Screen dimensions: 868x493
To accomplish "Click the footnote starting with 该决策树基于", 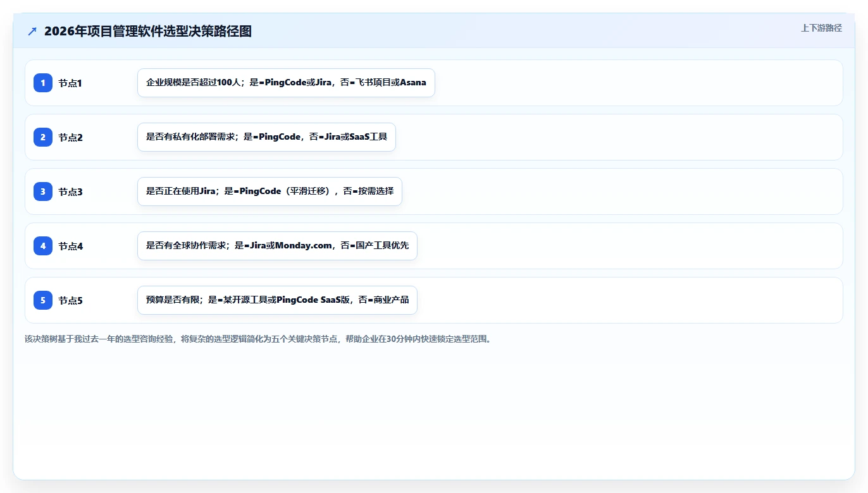I will pos(258,339).
